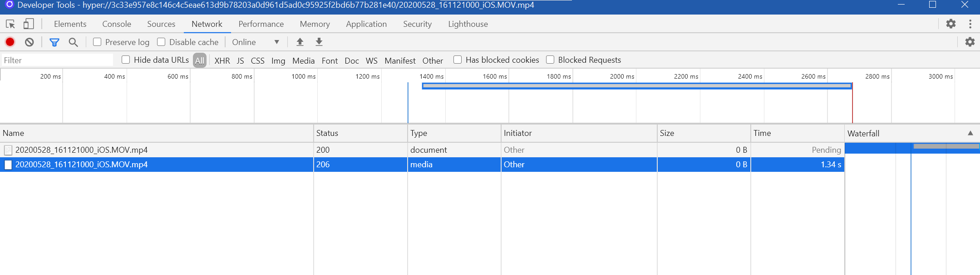The height and width of the screenshot is (275, 980).
Task: Sort requests by the Initiator column header
Action: [579, 133]
